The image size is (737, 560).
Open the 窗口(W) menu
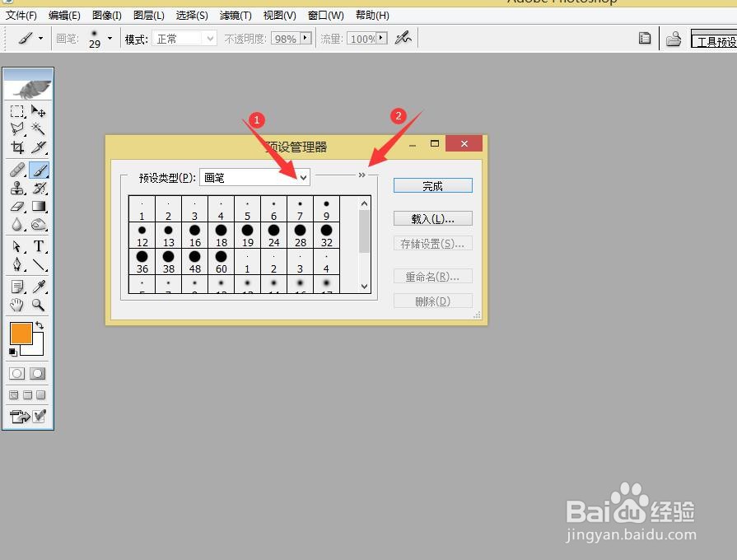326,15
